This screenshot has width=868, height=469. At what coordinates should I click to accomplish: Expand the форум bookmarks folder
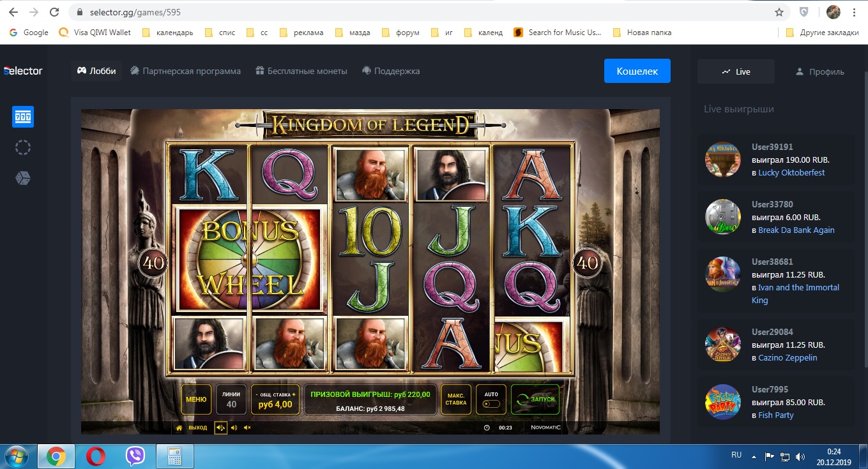click(400, 33)
